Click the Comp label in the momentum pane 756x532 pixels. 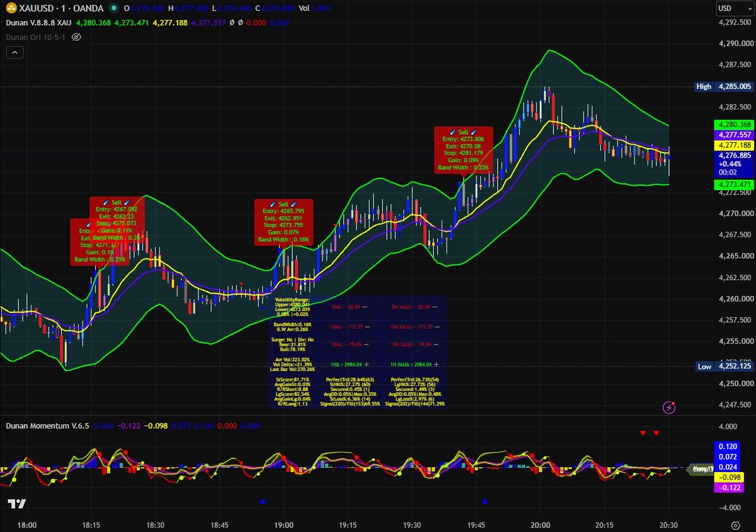(699, 468)
